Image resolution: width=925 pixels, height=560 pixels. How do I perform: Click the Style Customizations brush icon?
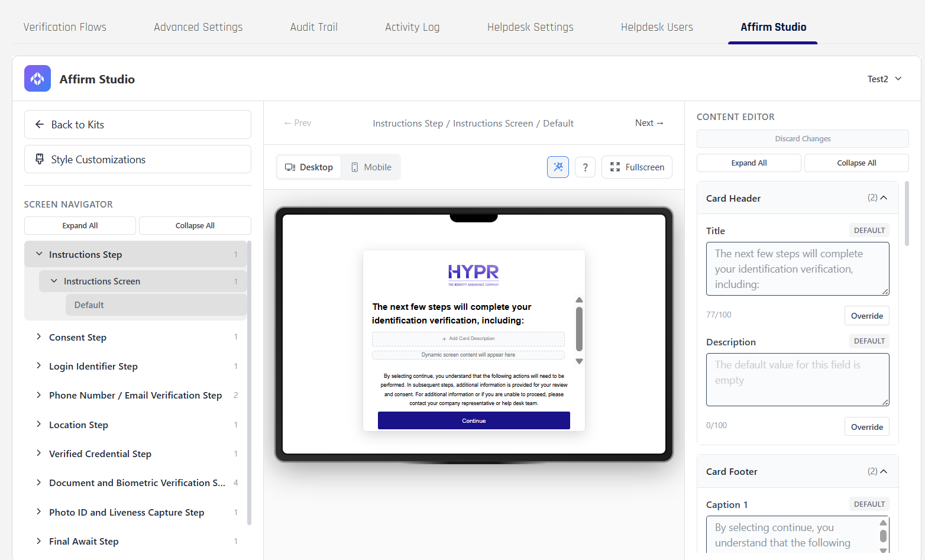(40, 159)
